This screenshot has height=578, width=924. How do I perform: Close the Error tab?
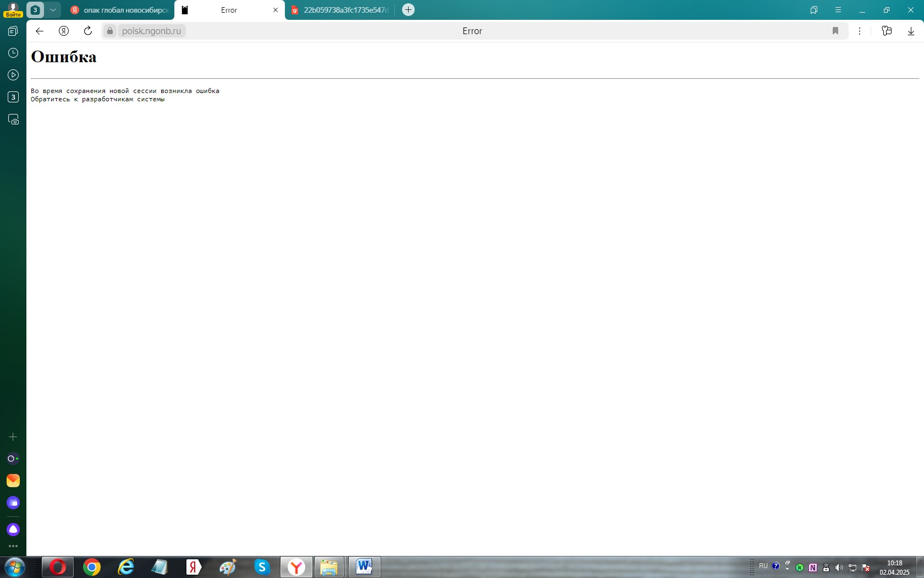click(276, 10)
